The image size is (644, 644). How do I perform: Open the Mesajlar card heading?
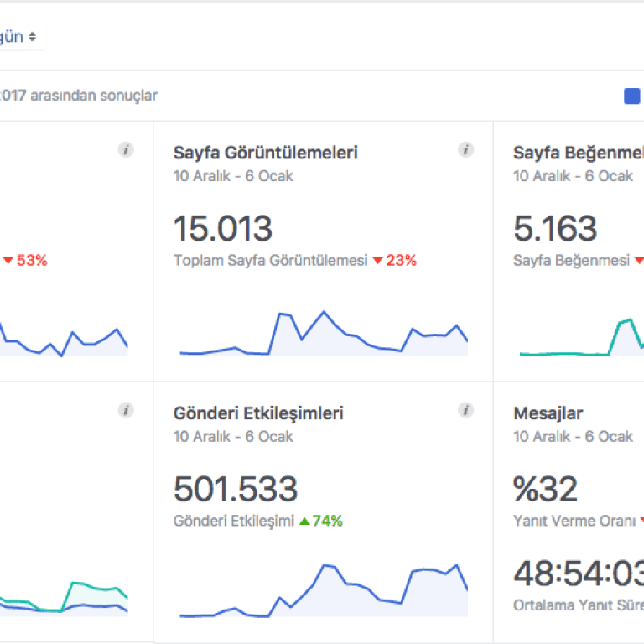tap(548, 413)
